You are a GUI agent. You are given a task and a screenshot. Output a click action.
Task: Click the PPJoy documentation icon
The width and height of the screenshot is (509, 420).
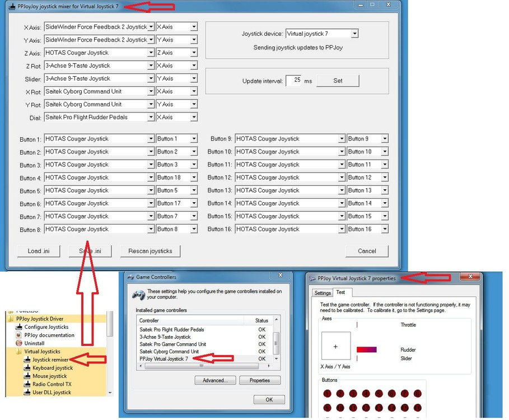point(19,335)
